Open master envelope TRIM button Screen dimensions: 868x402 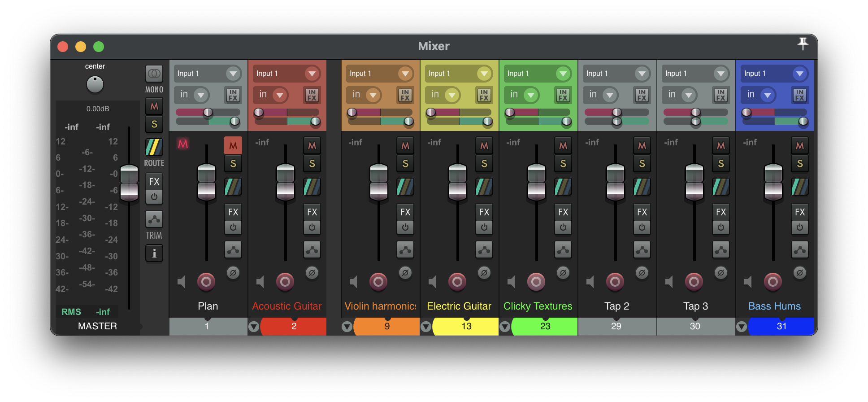click(154, 219)
